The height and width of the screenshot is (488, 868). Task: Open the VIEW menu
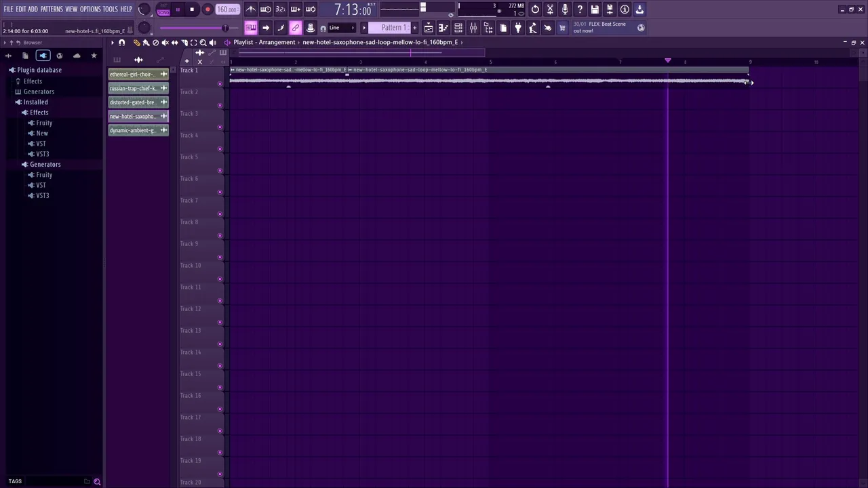(71, 9)
